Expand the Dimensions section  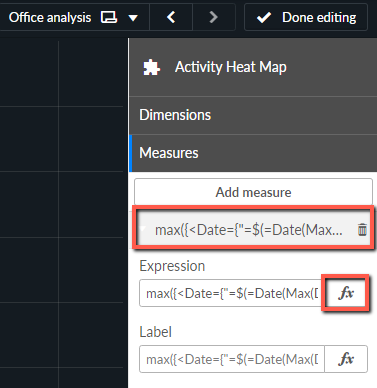pos(253,115)
